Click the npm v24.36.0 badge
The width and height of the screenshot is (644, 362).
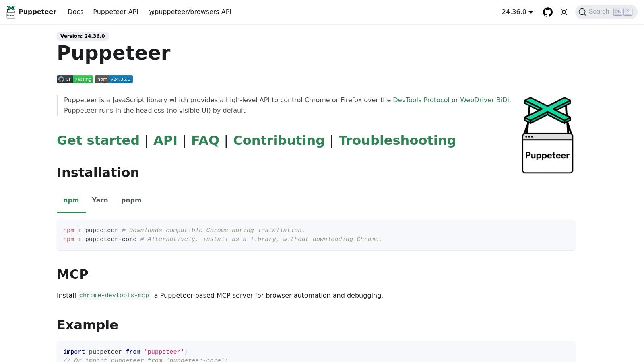(114, 79)
